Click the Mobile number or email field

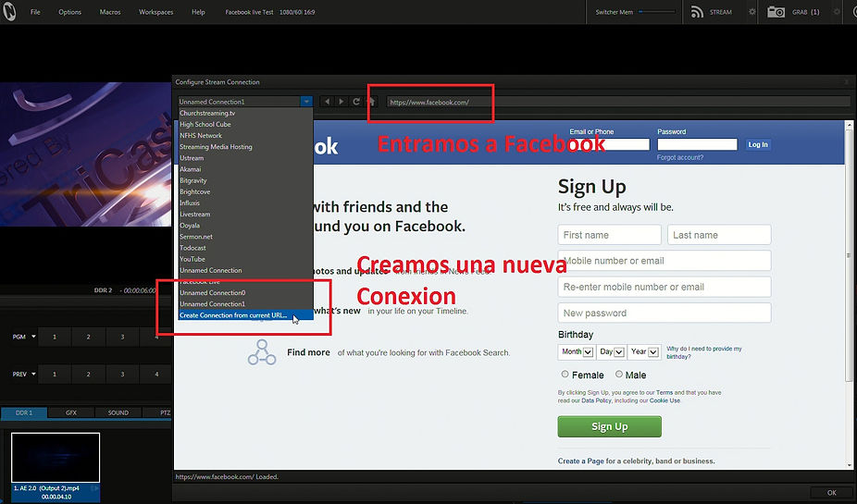click(664, 261)
